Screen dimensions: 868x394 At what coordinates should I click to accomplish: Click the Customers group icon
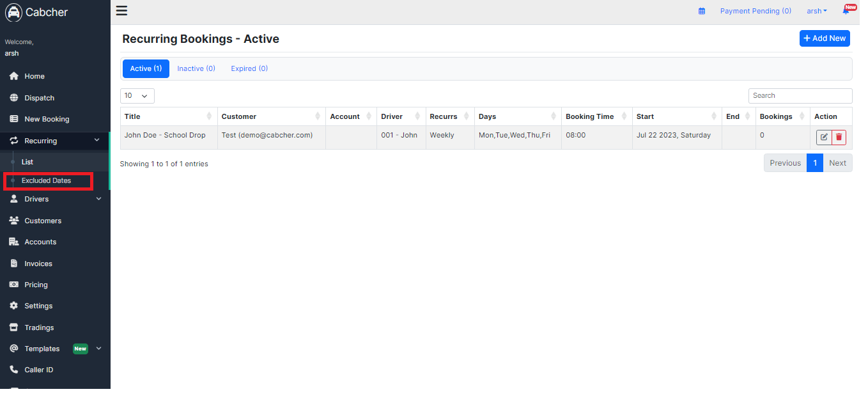(13, 221)
